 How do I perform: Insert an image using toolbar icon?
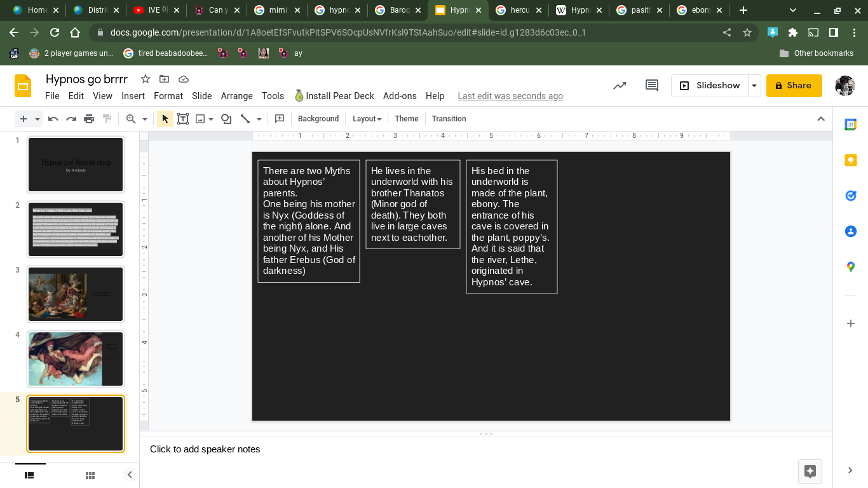pyautogui.click(x=200, y=119)
